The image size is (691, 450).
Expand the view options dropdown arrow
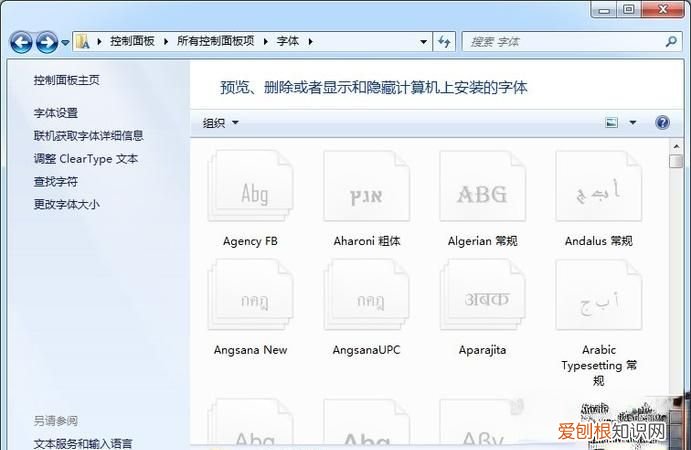tap(633, 123)
